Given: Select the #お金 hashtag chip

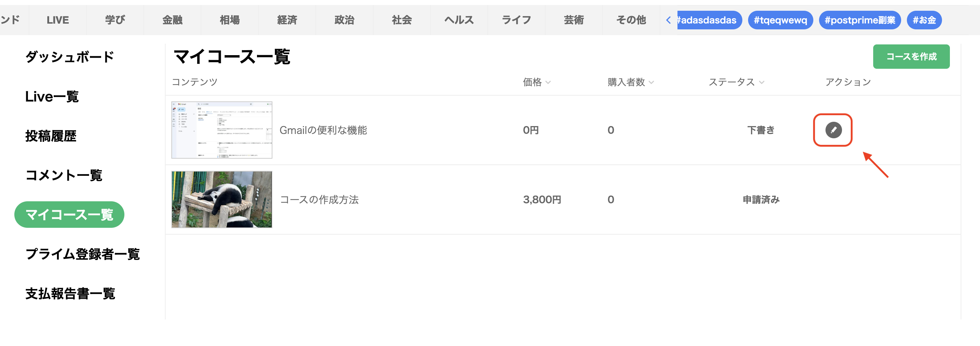Looking at the screenshot, I should coord(924,20).
